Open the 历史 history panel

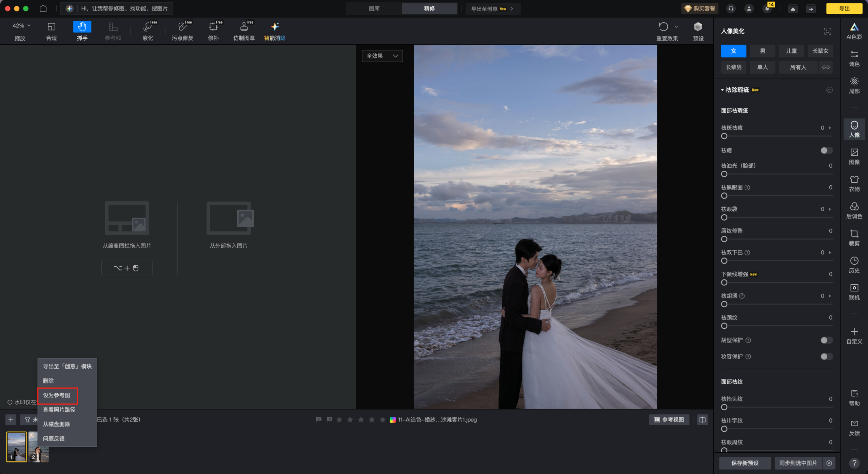coord(854,264)
